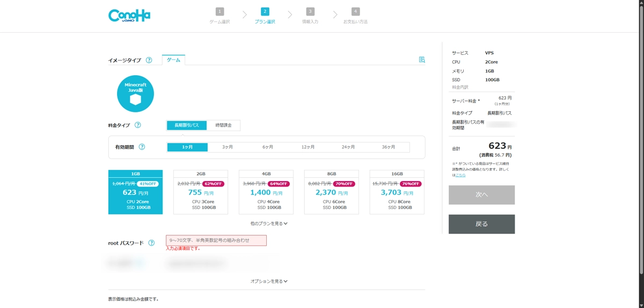
Task: Click the root password input field
Action: 216,240
